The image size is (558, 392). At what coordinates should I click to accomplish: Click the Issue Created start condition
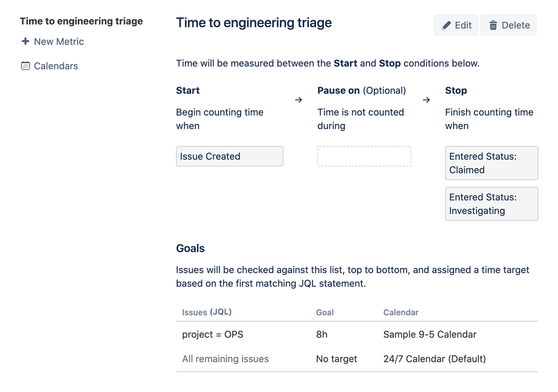click(x=229, y=156)
